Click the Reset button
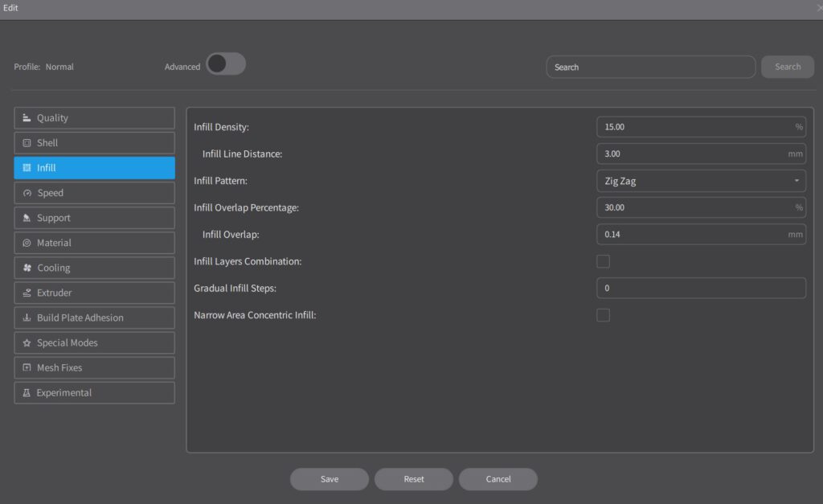The width and height of the screenshot is (823, 504). [x=414, y=479]
